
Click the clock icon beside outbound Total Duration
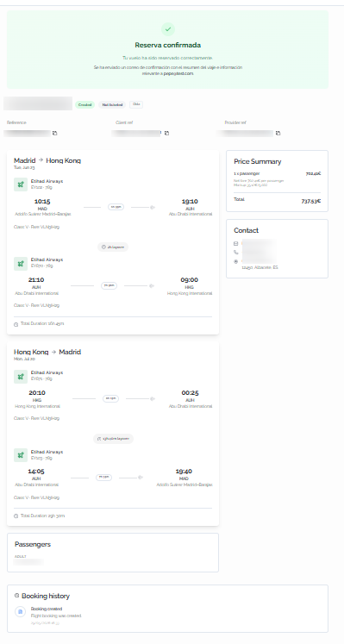tap(16, 324)
